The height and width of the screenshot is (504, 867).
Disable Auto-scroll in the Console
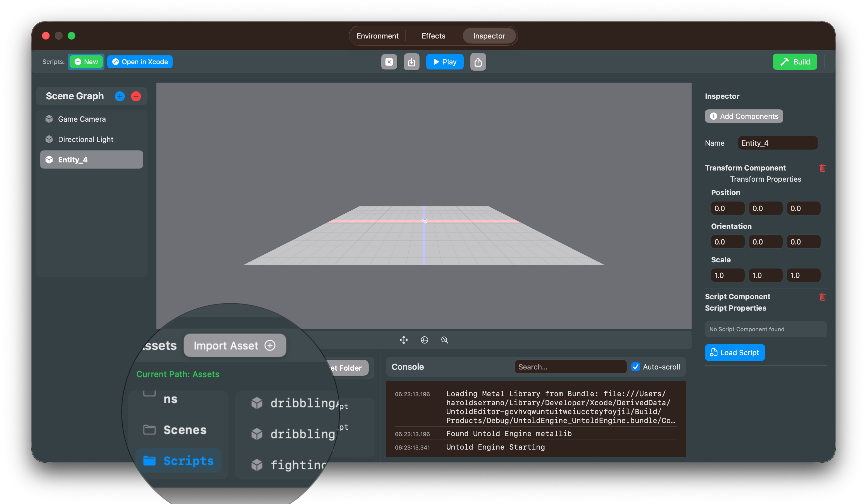tap(636, 367)
